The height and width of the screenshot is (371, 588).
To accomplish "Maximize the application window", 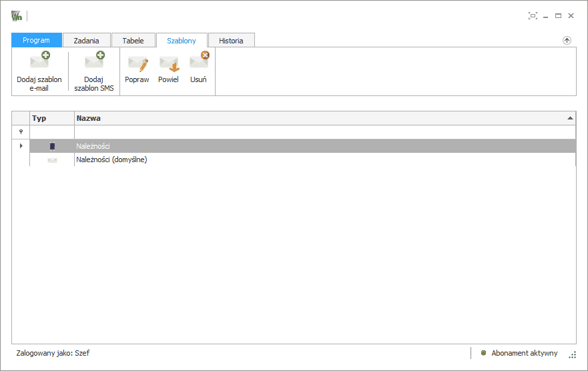I will point(558,16).
